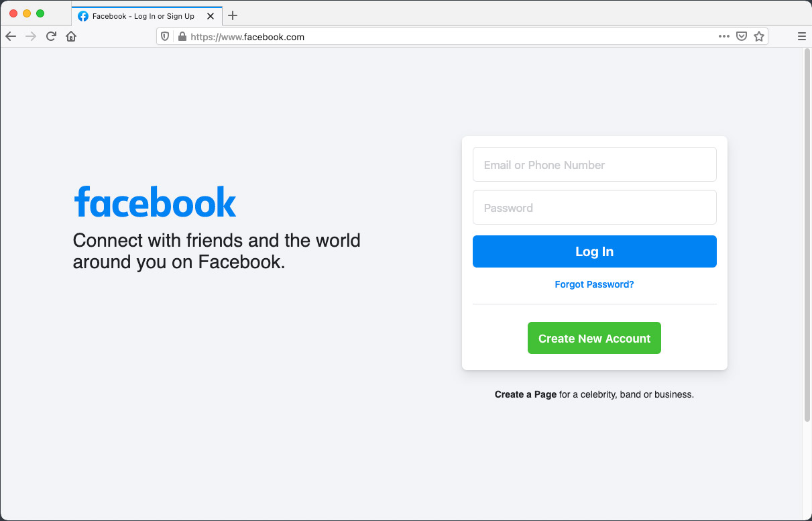This screenshot has width=812, height=521.
Task: Open a new tab with the plus button
Action: 233,15
